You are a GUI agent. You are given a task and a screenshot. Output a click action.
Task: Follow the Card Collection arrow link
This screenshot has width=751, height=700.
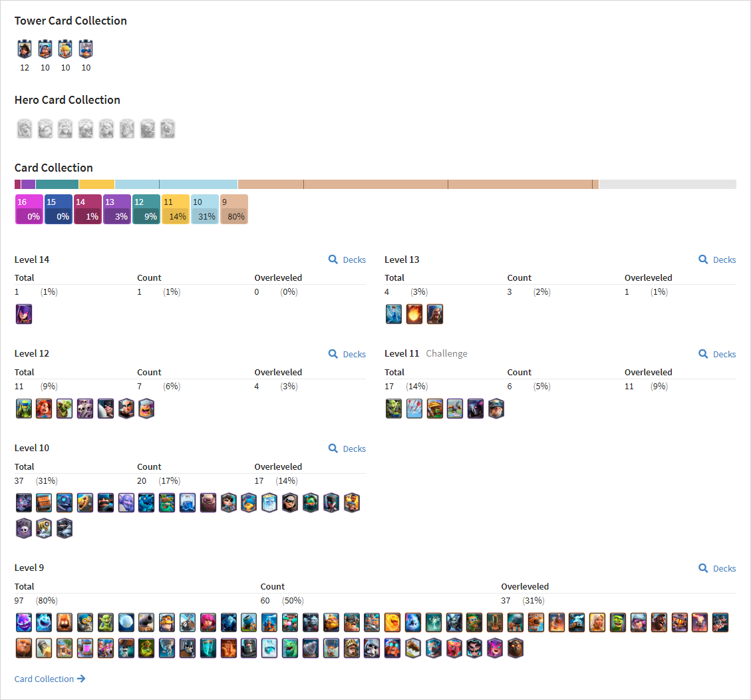coord(50,679)
